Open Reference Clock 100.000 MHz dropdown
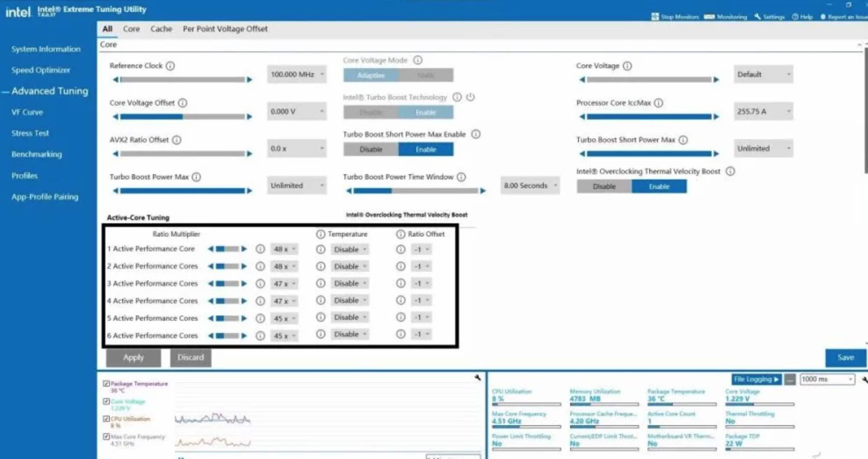Viewport: 868px width, 459px height. click(x=297, y=75)
